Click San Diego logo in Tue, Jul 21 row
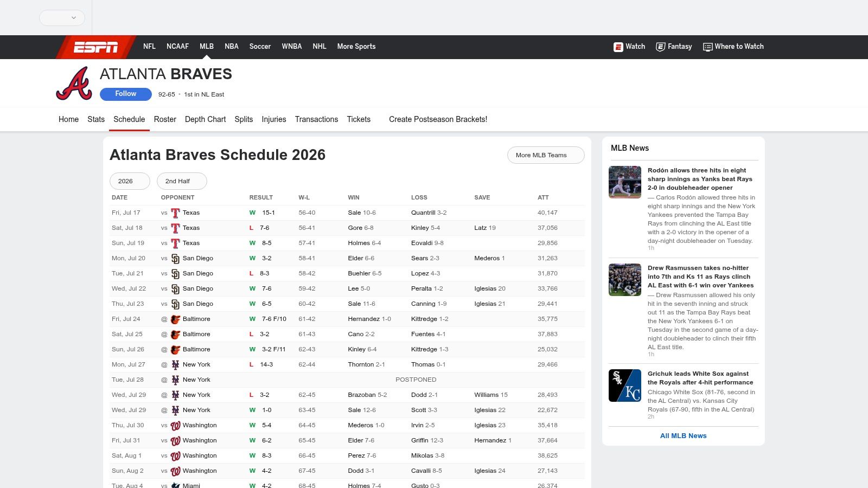The image size is (868, 488). (x=175, y=274)
